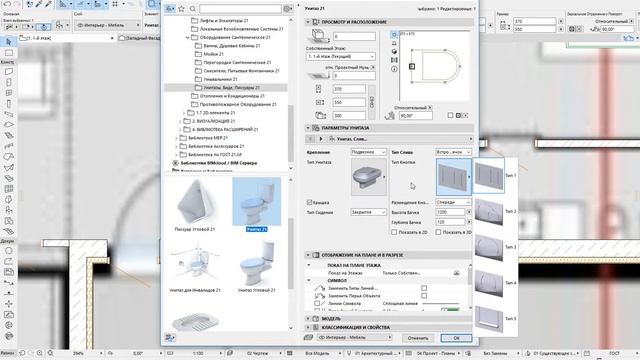Enable Показать в 2D checkbox
Image resolution: width=640 pixels, height=360 pixels.
[x=394, y=232]
